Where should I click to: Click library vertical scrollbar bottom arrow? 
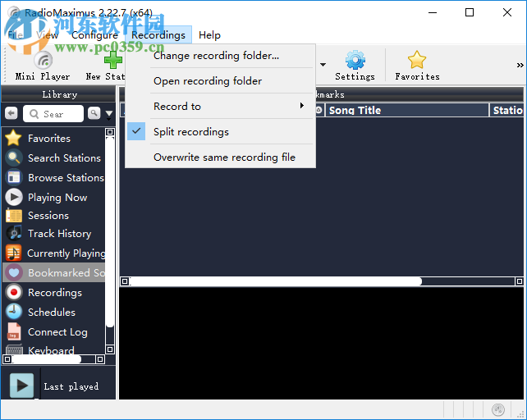110,349
